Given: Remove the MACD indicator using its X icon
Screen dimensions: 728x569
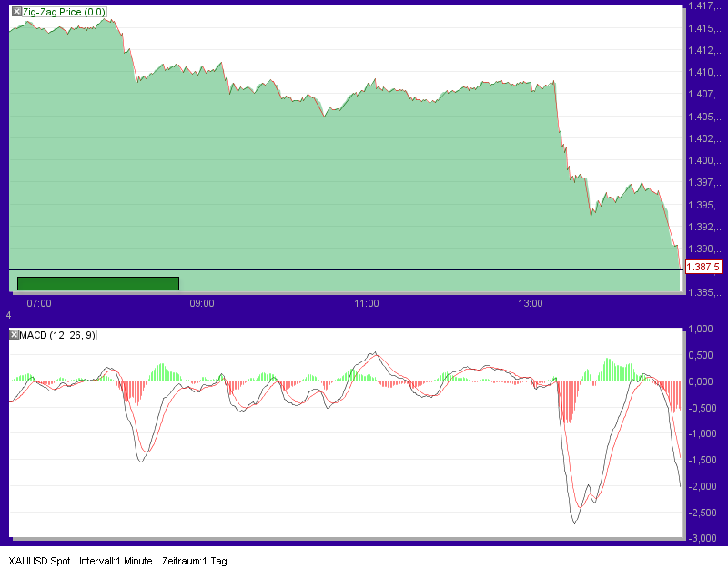Looking at the screenshot, I should click(x=13, y=334).
